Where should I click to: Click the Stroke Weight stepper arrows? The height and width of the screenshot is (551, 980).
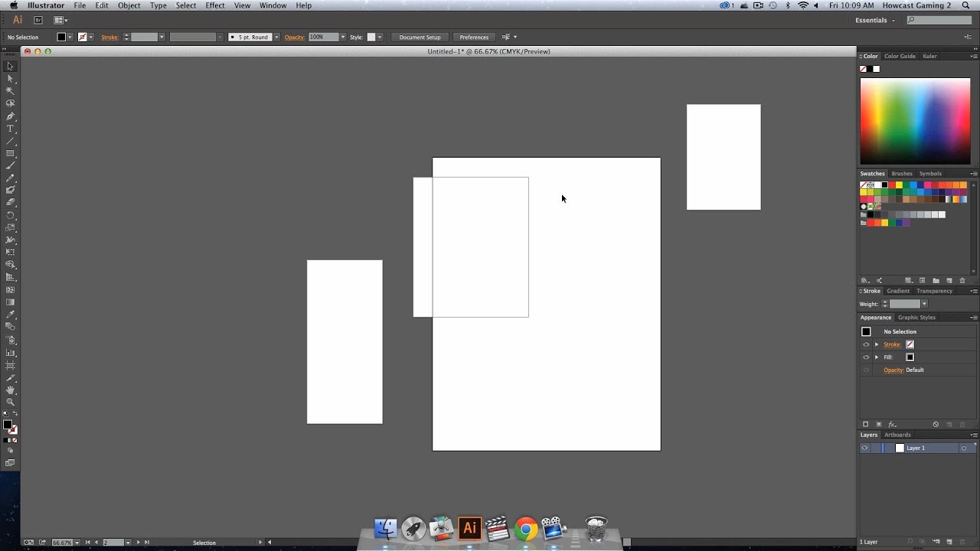885,304
